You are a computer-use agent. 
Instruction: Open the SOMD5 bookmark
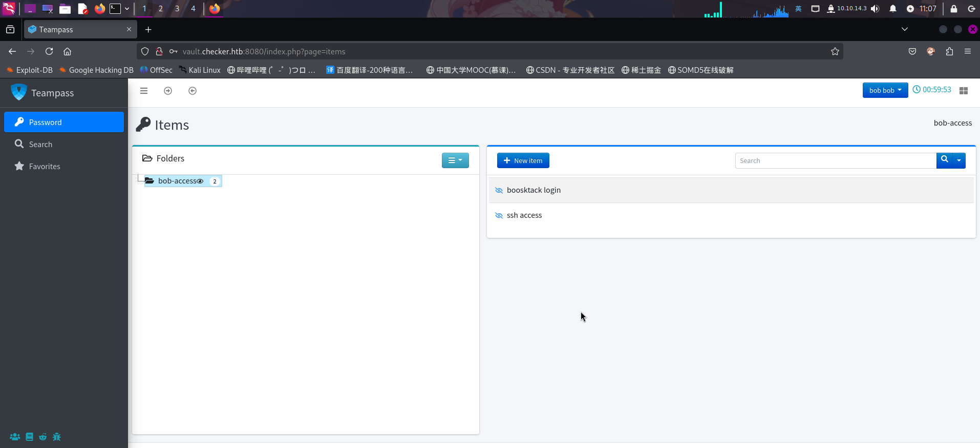click(701, 70)
